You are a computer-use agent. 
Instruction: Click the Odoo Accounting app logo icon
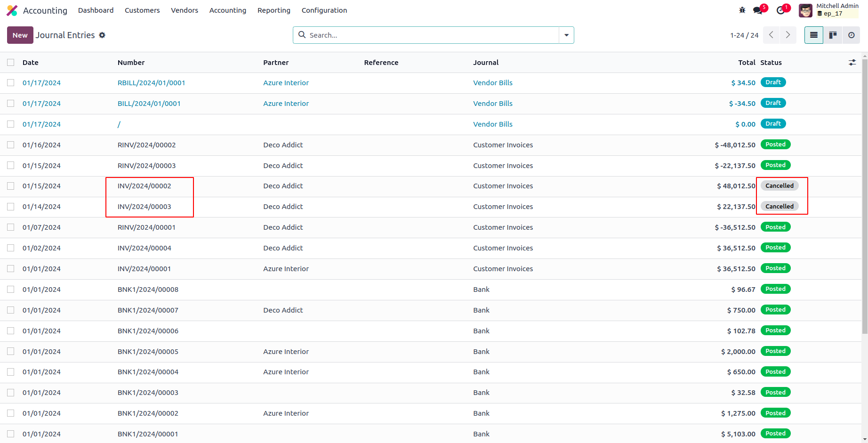point(12,10)
